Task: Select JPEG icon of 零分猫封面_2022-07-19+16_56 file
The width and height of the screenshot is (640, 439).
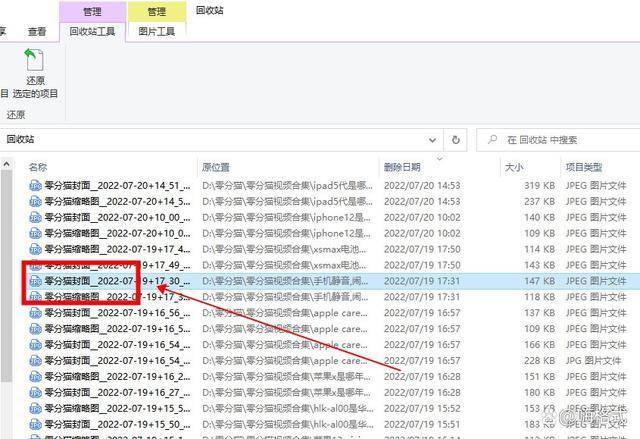Action: click(x=36, y=313)
